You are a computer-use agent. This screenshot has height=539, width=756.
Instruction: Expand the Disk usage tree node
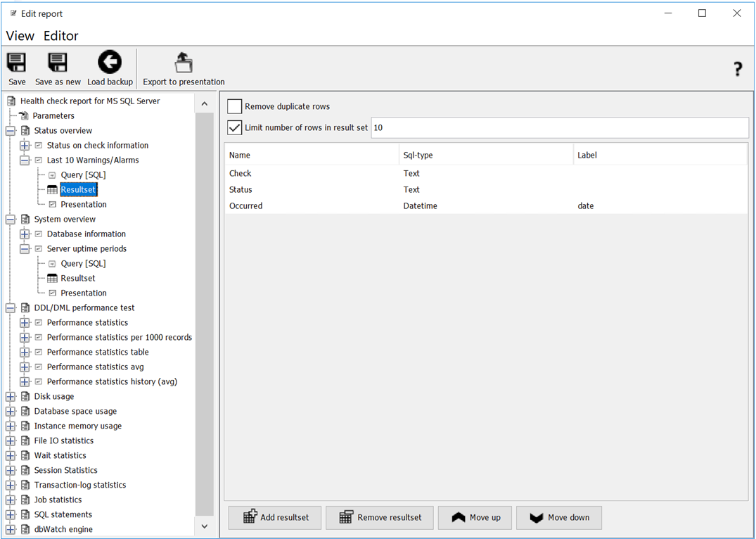[11, 397]
